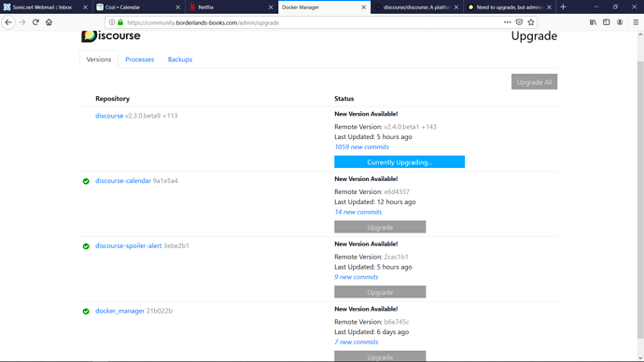The image size is (644, 362).
Task: Click the Currently Upgrading button
Action: pyautogui.click(x=399, y=161)
